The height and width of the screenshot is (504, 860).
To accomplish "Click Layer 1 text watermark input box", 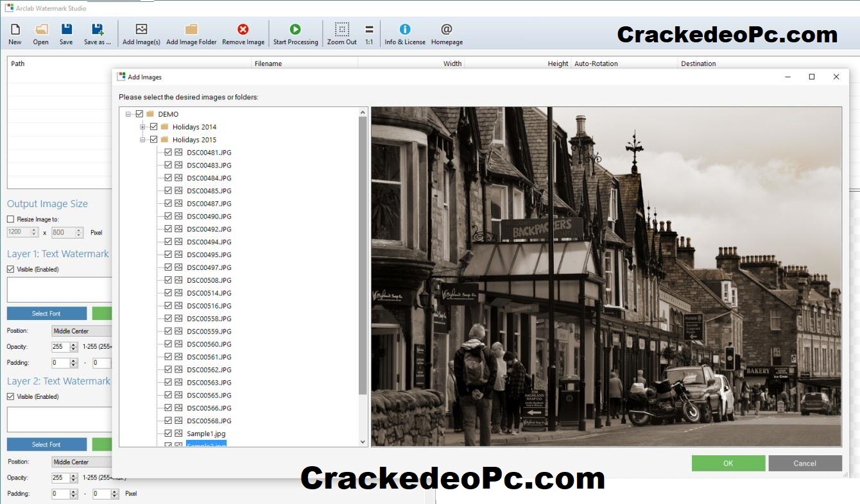I will (60, 289).
